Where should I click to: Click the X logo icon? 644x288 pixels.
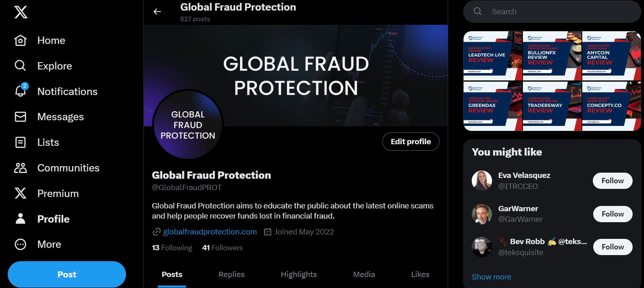(x=21, y=12)
